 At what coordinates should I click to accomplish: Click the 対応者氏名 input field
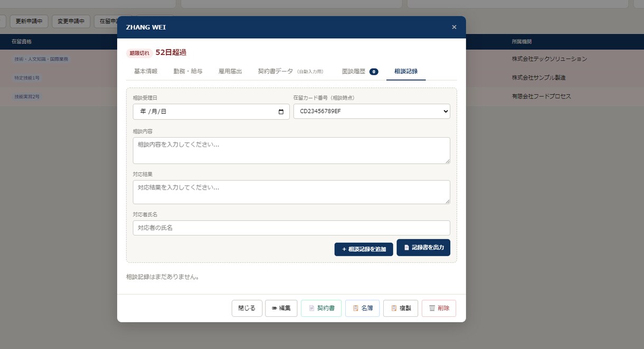pos(291,228)
